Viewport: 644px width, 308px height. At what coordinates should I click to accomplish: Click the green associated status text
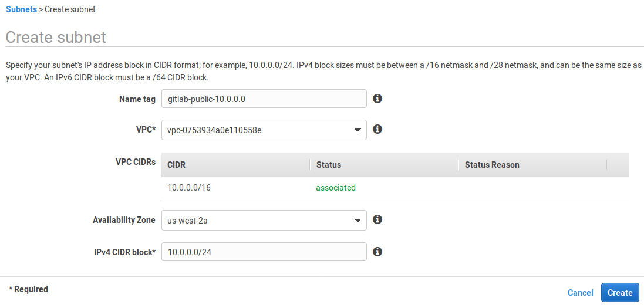(336, 188)
